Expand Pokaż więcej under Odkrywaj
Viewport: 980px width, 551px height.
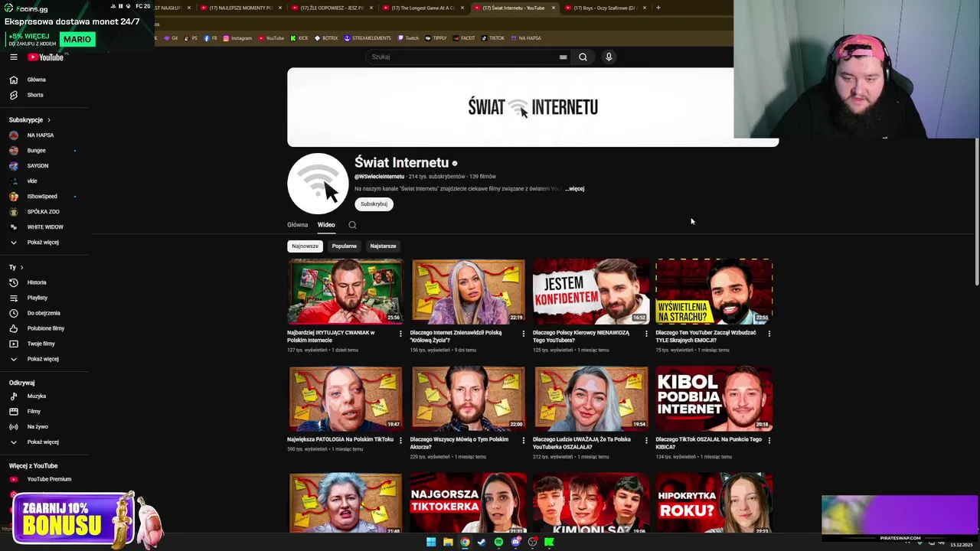pos(44,442)
